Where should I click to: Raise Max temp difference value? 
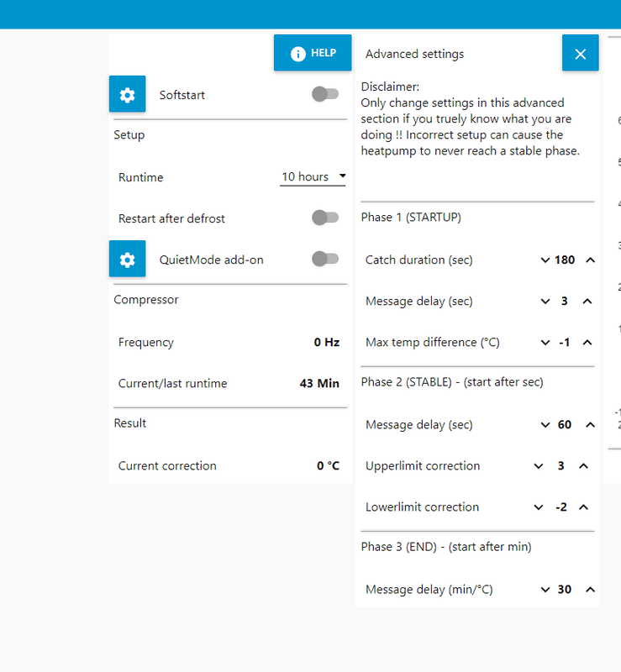[x=587, y=343]
